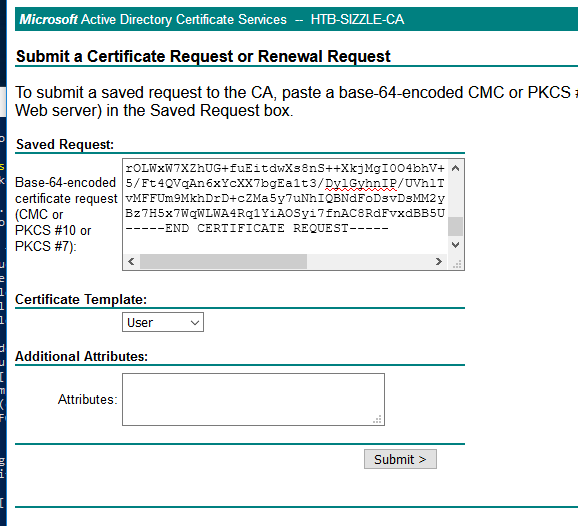Click the resize grip of the Attributes box
The image size is (578, 526).
[377, 419]
